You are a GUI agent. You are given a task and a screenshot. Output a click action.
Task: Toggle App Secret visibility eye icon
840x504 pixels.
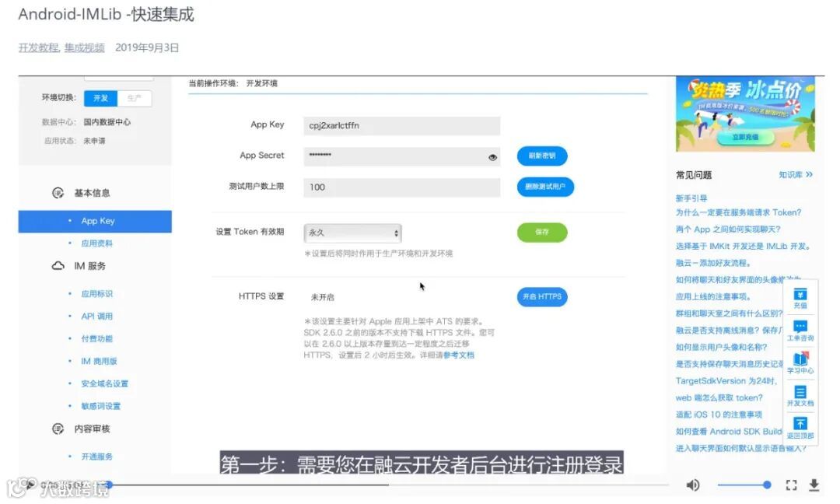(x=492, y=157)
